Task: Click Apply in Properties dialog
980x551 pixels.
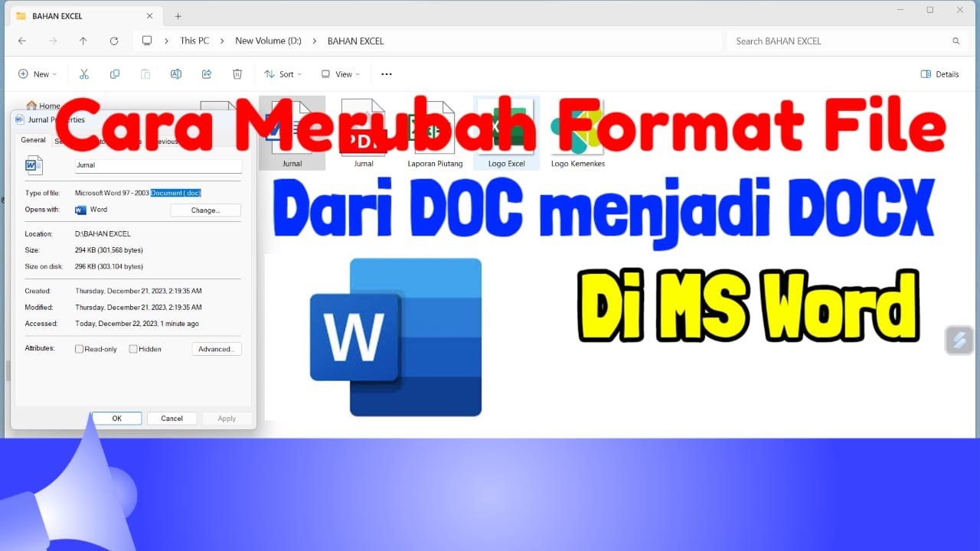Action: click(x=227, y=419)
